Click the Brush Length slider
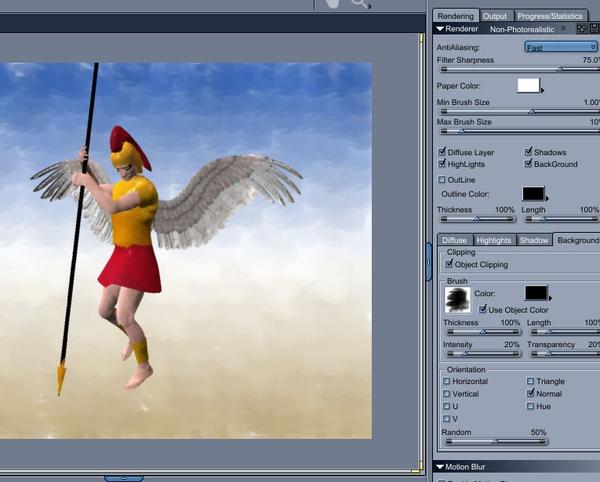The image size is (600, 482). coord(566,332)
